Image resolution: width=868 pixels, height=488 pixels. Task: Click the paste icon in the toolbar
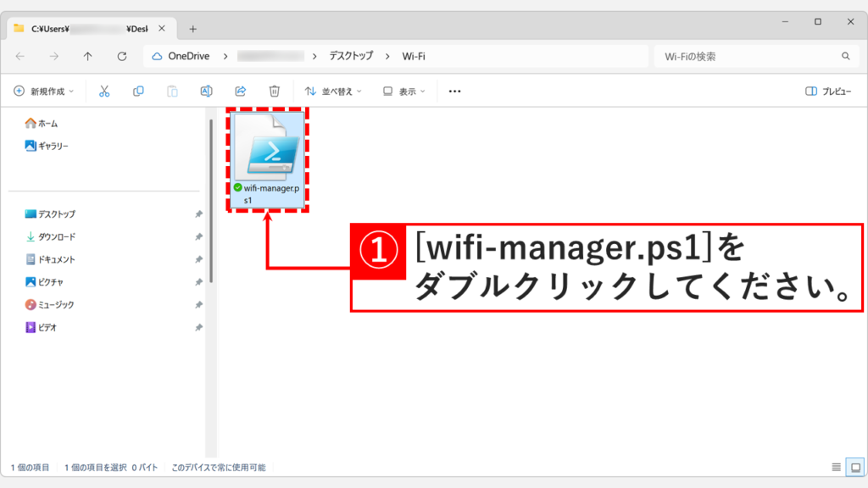click(x=171, y=91)
